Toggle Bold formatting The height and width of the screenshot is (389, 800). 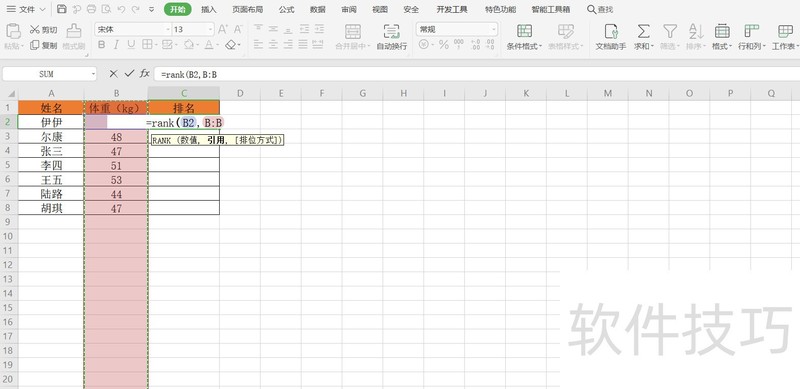pyautogui.click(x=101, y=45)
